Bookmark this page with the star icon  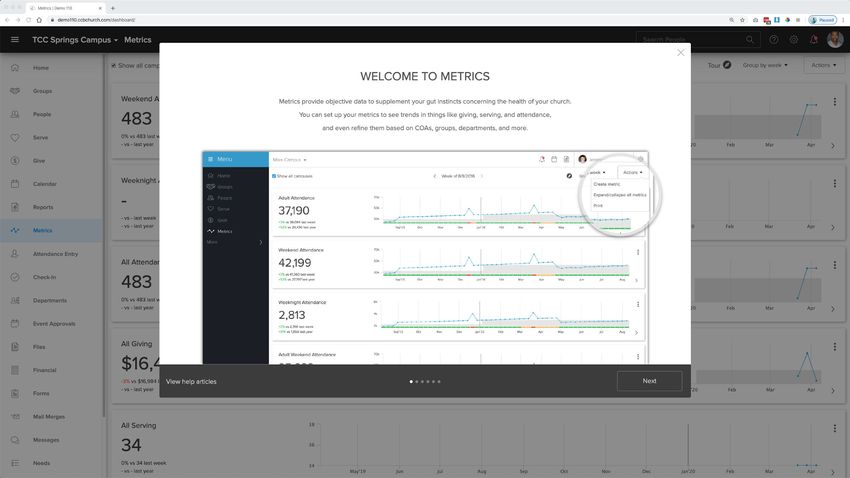pos(742,20)
